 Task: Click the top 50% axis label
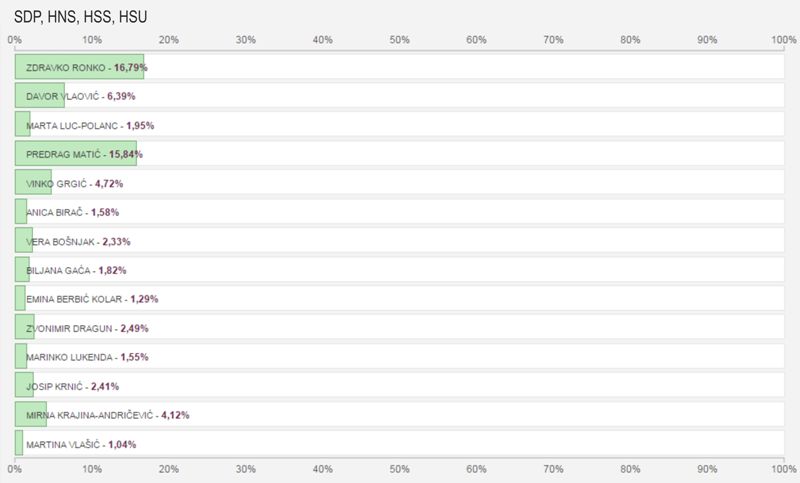399,40
